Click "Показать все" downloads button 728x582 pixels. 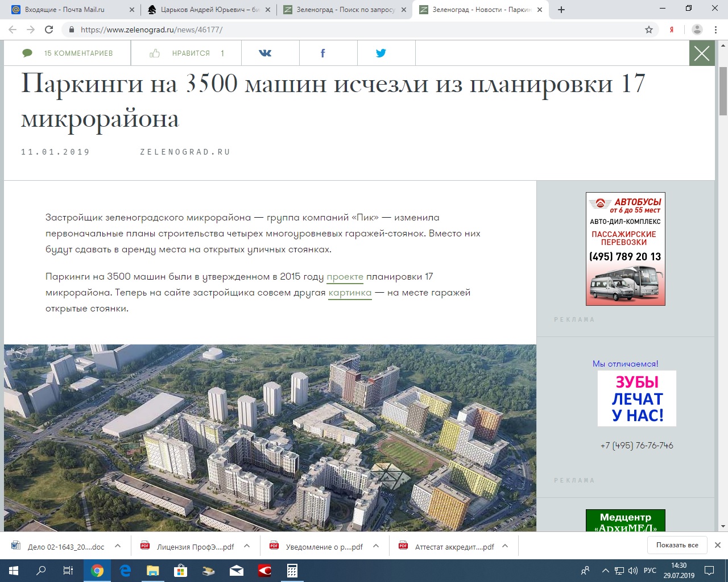pos(677,545)
